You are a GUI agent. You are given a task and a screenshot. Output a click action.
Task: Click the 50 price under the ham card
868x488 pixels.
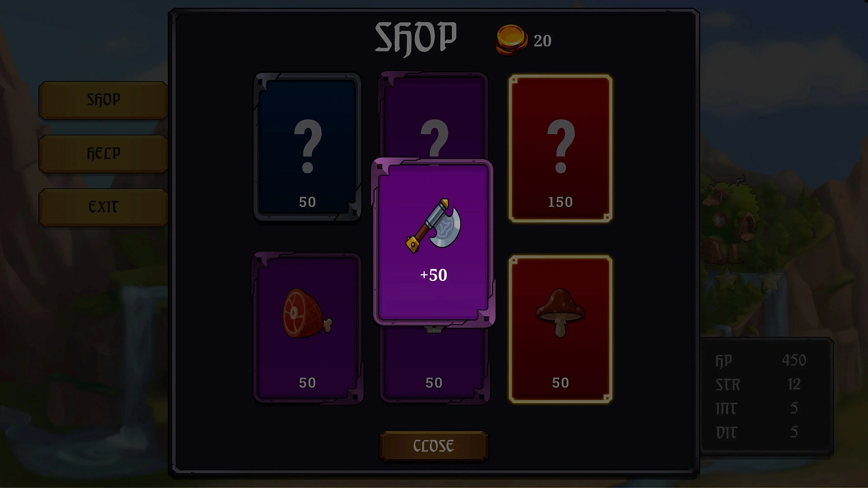(307, 383)
